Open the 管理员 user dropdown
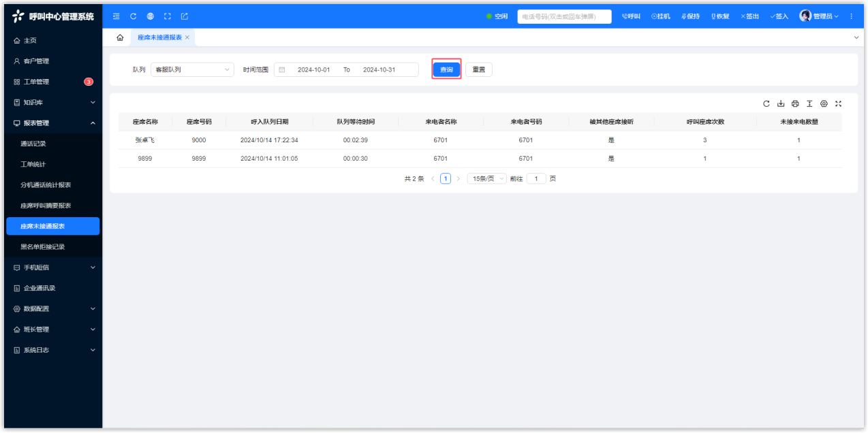 point(819,16)
